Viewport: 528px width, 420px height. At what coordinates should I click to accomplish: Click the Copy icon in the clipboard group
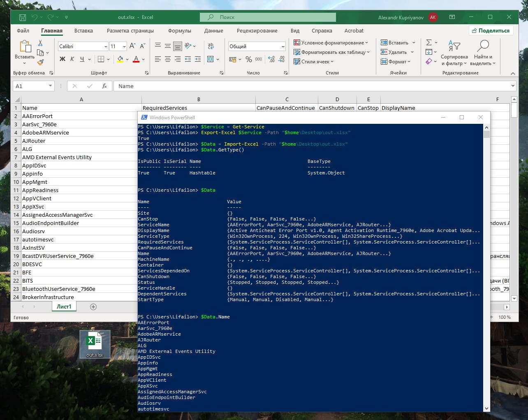click(x=40, y=53)
